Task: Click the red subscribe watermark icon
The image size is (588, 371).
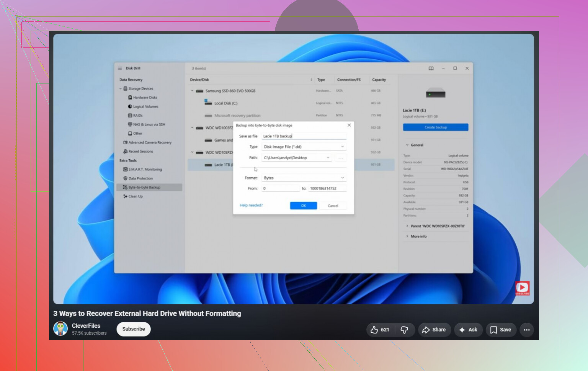Action: point(522,288)
